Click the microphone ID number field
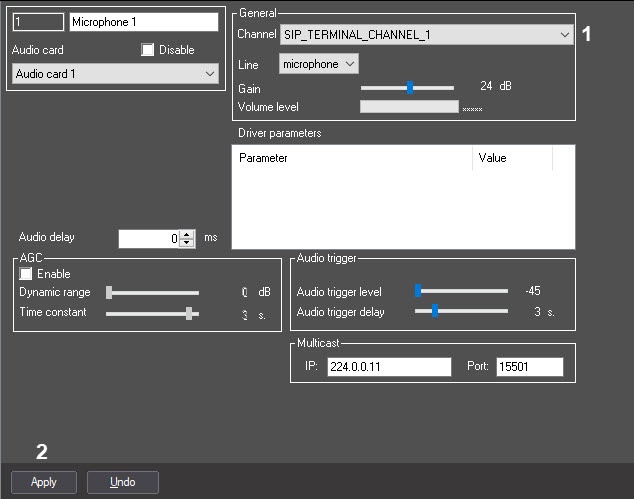This screenshot has height=499, width=634. click(x=38, y=22)
